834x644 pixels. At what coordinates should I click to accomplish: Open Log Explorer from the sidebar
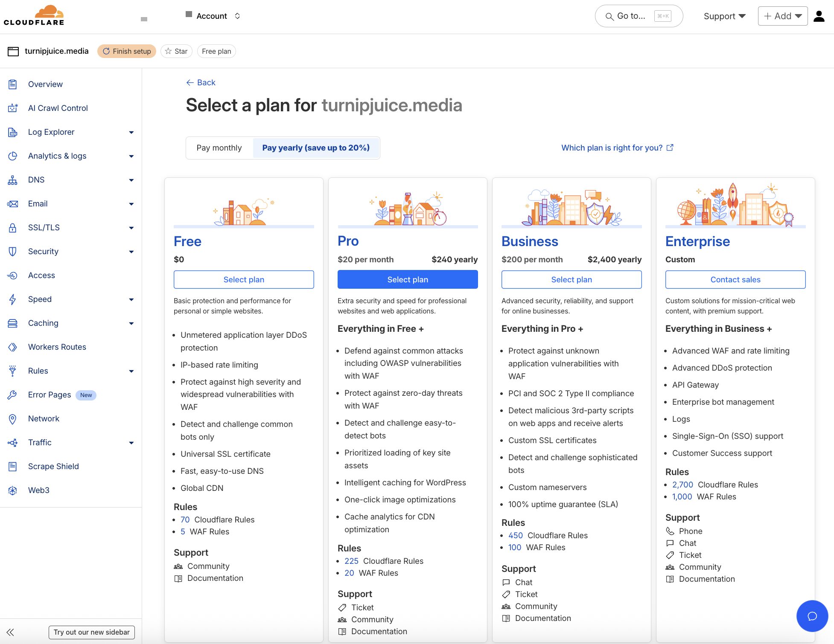50,132
